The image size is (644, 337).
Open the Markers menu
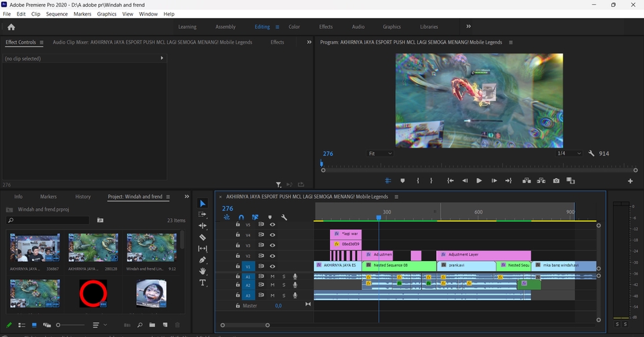(x=82, y=14)
